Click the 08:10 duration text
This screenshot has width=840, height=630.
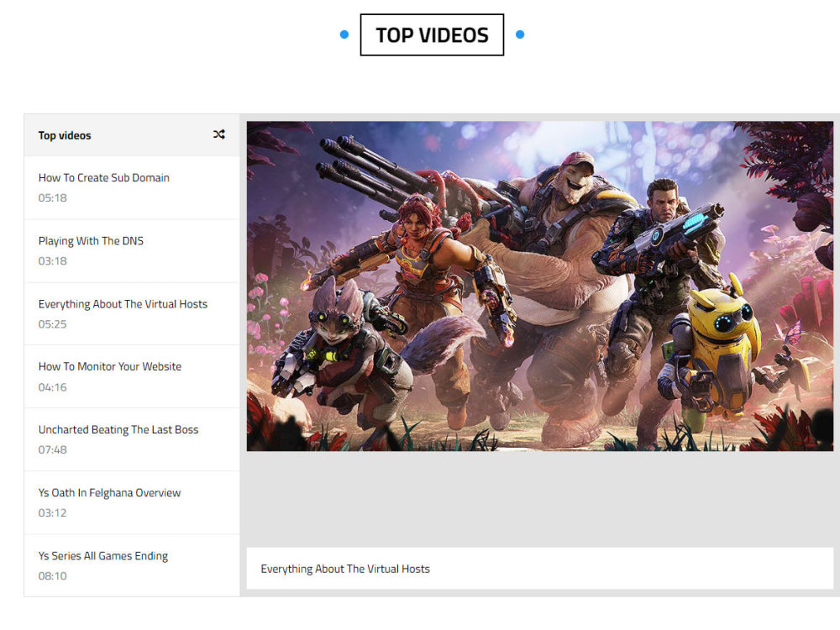[x=52, y=576]
